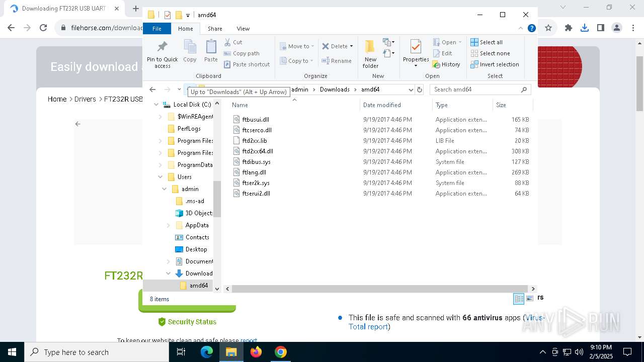This screenshot has width=644, height=362.
Task: Expand the address bar history dropdown
Action: pyautogui.click(x=411, y=89)
